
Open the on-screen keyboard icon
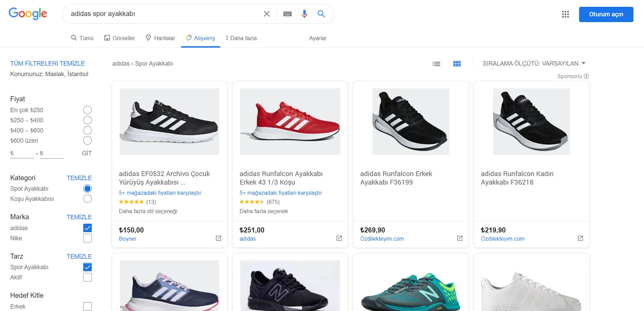[288, 14]
